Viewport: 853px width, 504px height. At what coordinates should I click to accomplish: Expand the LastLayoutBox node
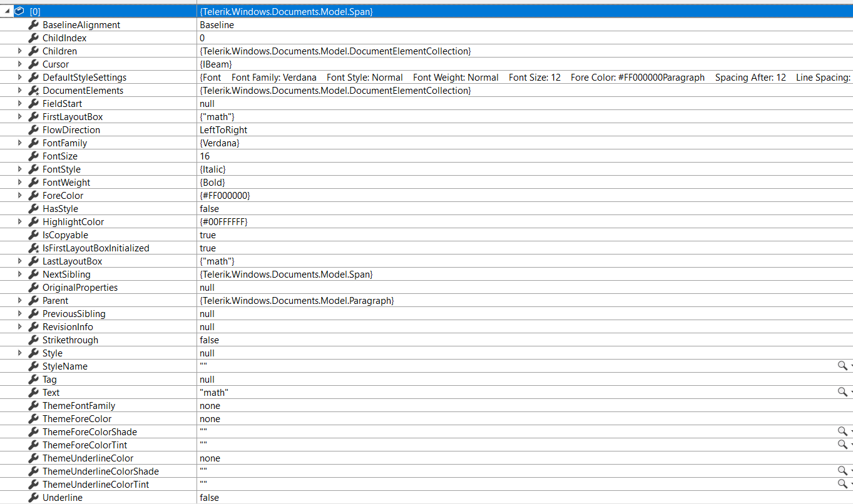(19, 261)
